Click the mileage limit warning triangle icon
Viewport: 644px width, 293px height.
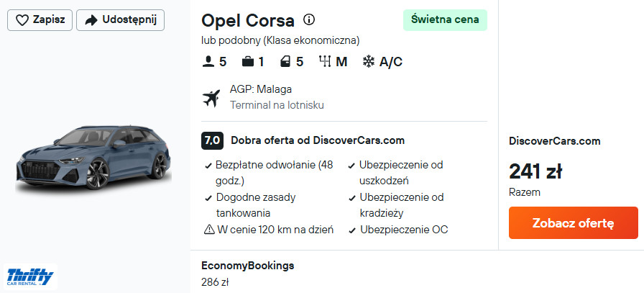pos(209,230)
